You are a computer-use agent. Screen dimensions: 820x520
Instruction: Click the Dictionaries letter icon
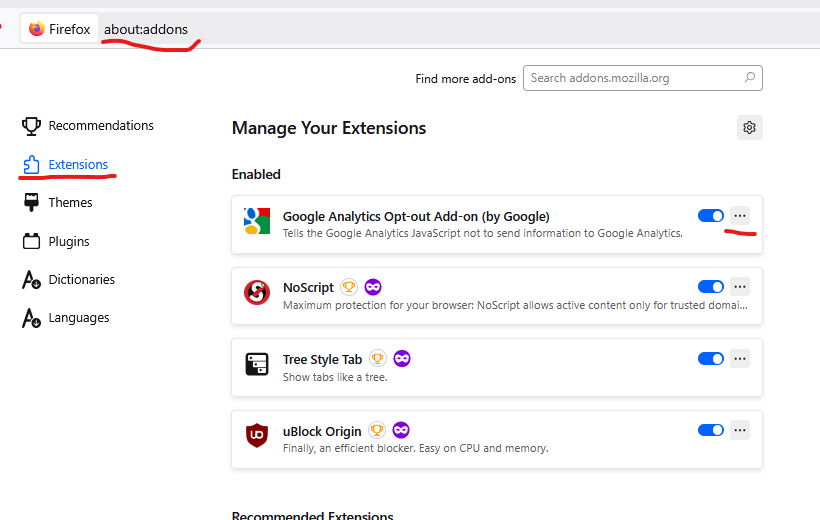31,280
